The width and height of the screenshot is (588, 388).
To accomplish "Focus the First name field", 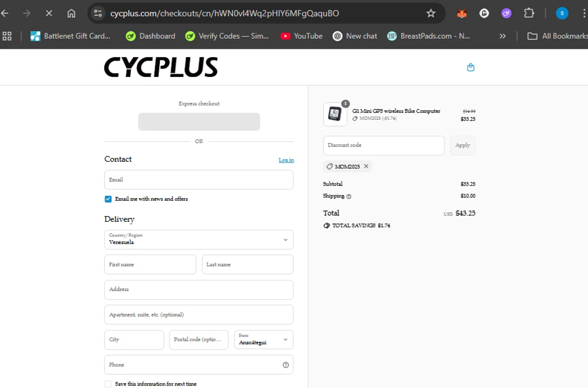I will [x=150, y=265].
